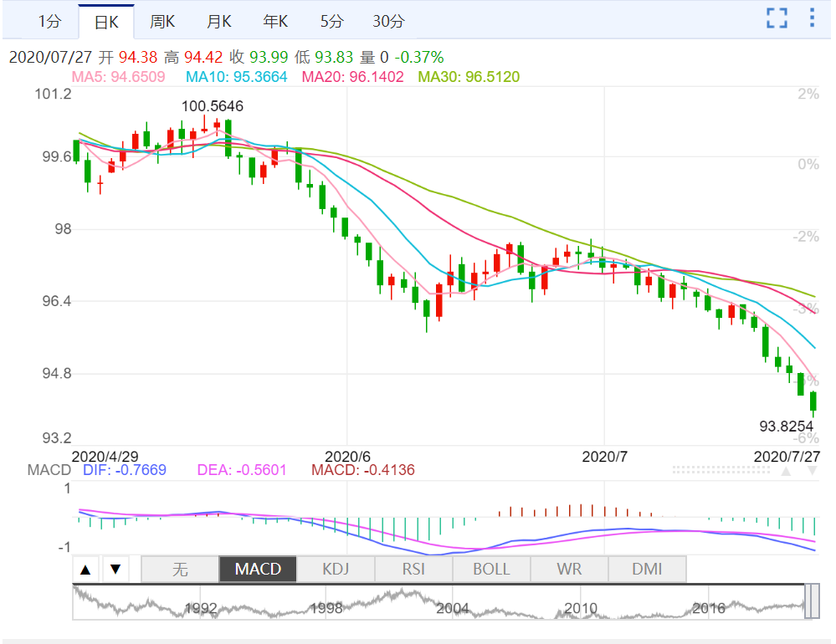Enable the BOLL indicator
This screenshot has width=836, height=644.
[491, 570]
